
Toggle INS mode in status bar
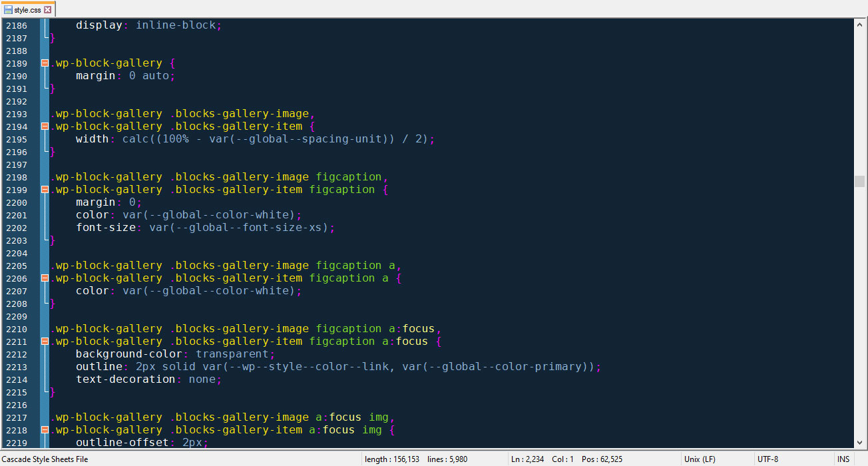click(x=843, y=459)
